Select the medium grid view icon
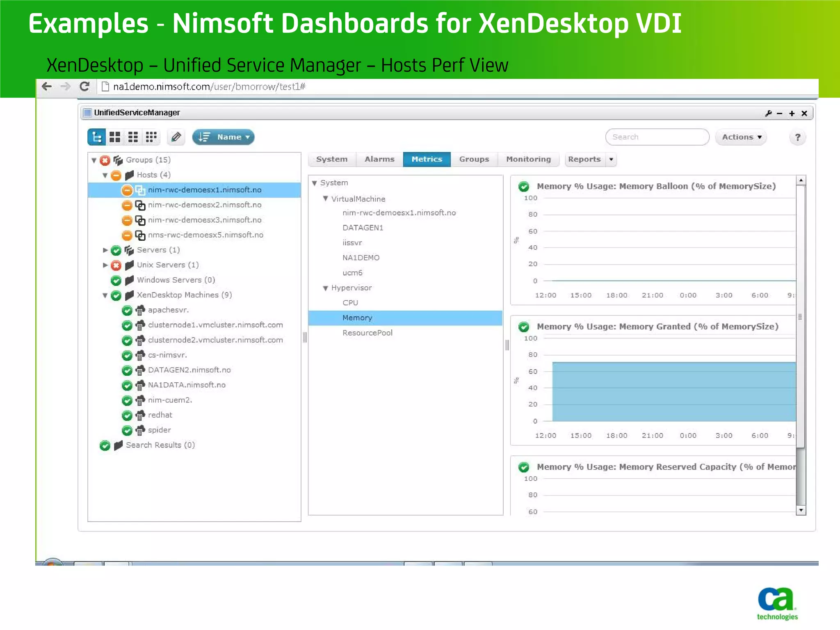Screen dimensions: 840x630 coord(133,137)
